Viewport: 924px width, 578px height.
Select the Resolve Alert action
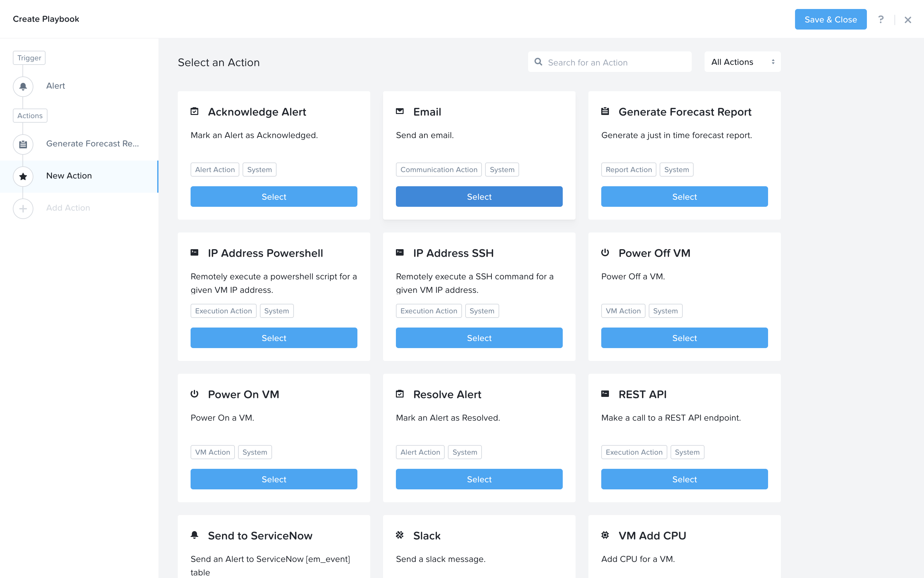(x=479, y=479)
